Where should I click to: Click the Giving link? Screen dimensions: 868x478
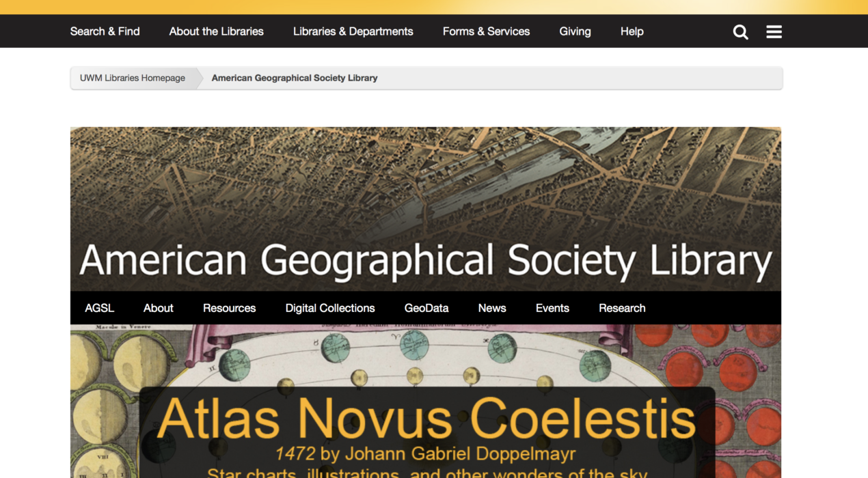[575, 31]
